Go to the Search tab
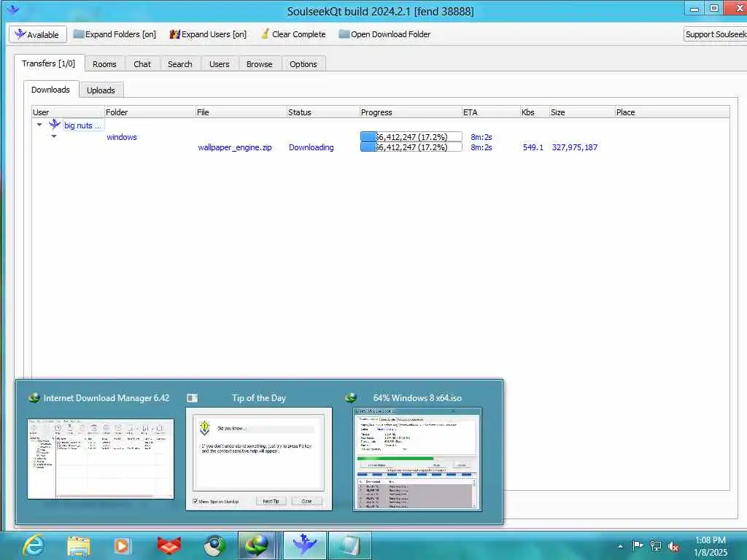This screenshot has height=560, width=747. tap(179, 64)
